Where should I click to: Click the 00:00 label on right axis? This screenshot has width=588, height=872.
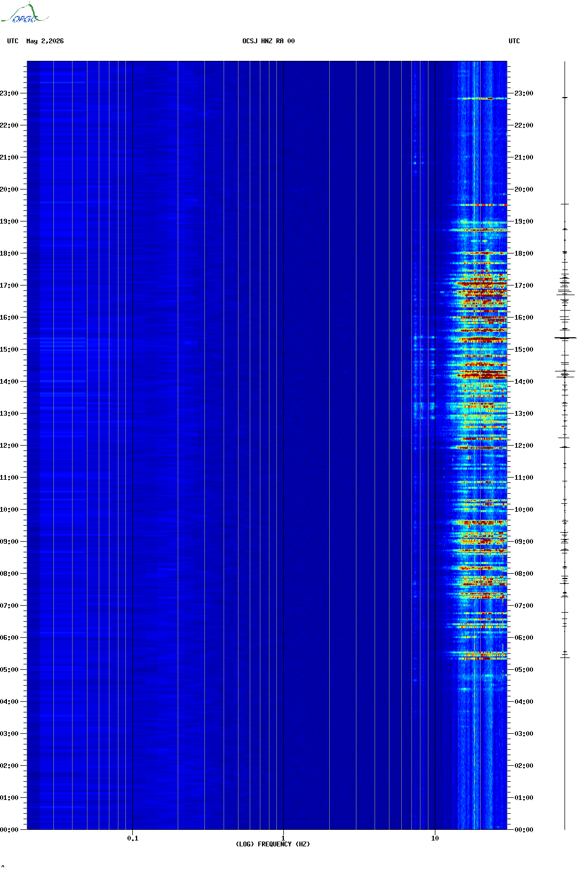[523, 830]
